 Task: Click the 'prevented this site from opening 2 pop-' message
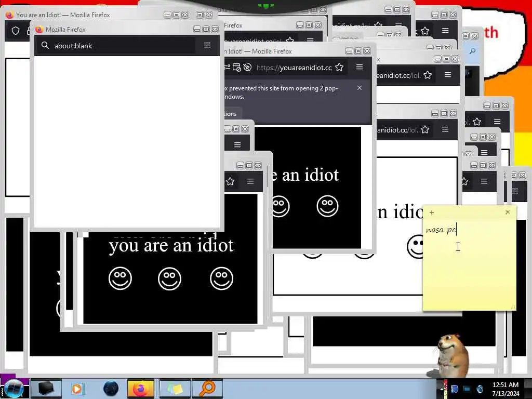[283, 88]
